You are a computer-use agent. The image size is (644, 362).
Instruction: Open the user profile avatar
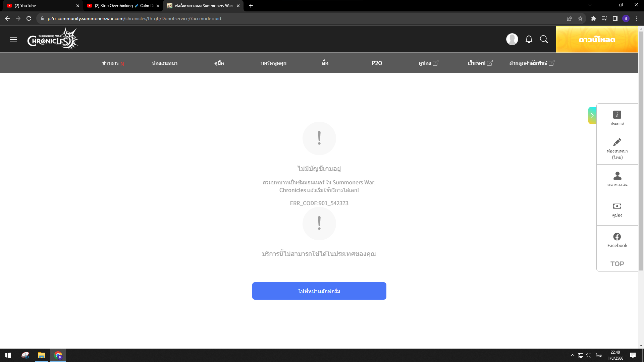click(512, 39)
